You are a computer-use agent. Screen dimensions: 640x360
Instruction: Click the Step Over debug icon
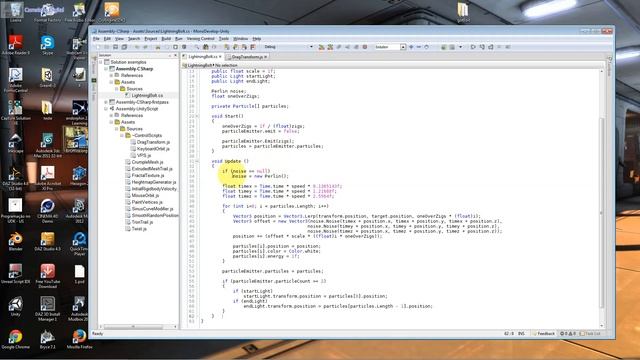click(x=473, y=47)
